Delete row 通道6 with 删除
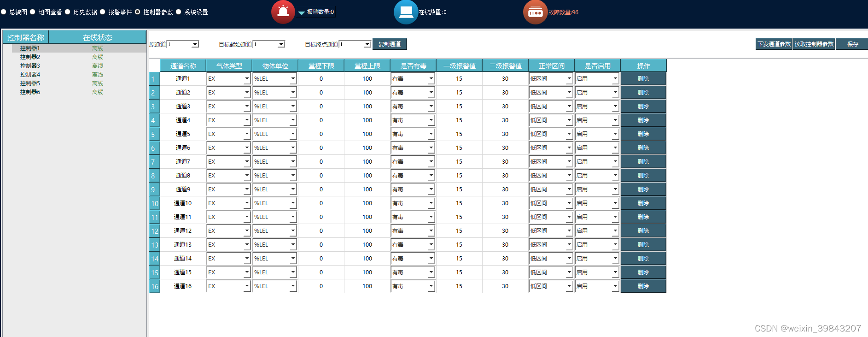The height and width of the screenshot is (337, 868). click(643, 148)
